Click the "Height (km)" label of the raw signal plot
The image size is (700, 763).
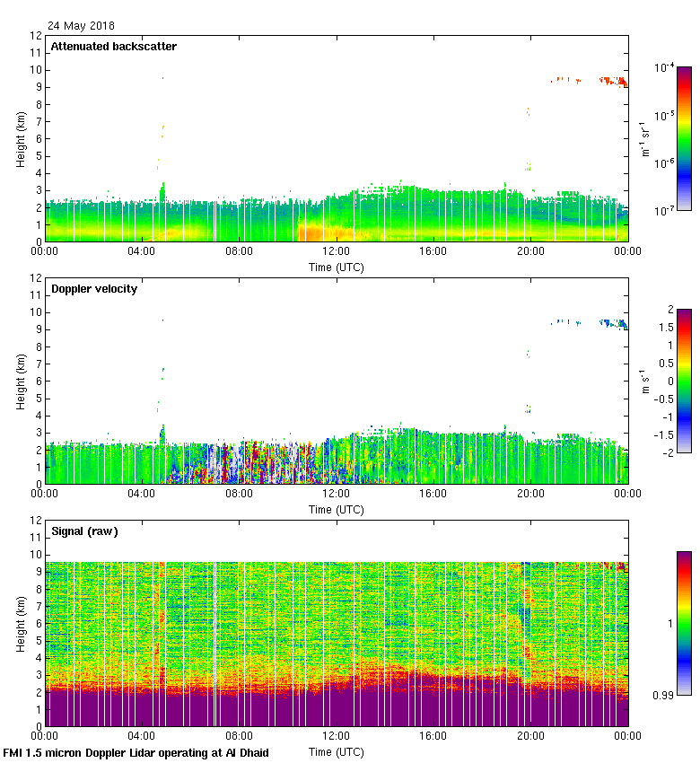(x=20, y=624)
